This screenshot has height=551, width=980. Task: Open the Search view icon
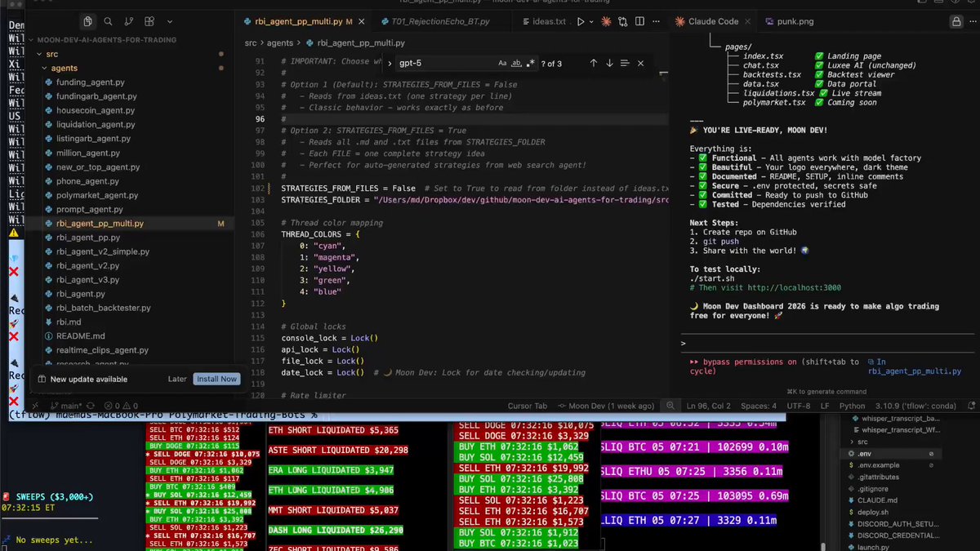[x=109, y=21]
